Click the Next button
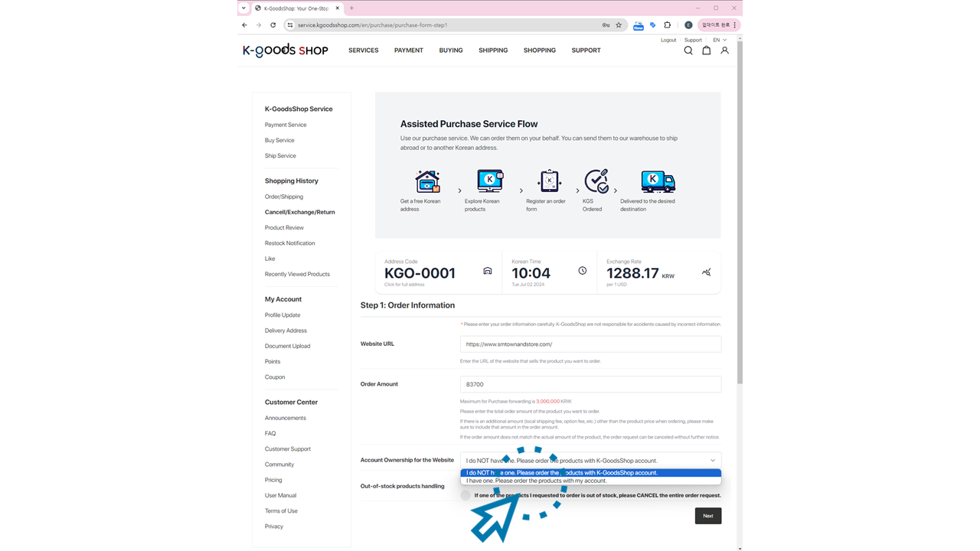 click(x=707, y=516)
